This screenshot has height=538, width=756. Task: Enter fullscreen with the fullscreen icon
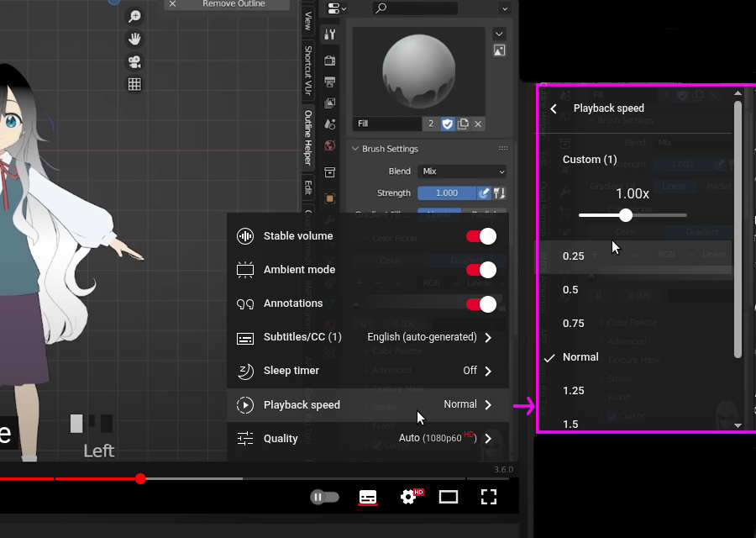(x=489, y=497)
